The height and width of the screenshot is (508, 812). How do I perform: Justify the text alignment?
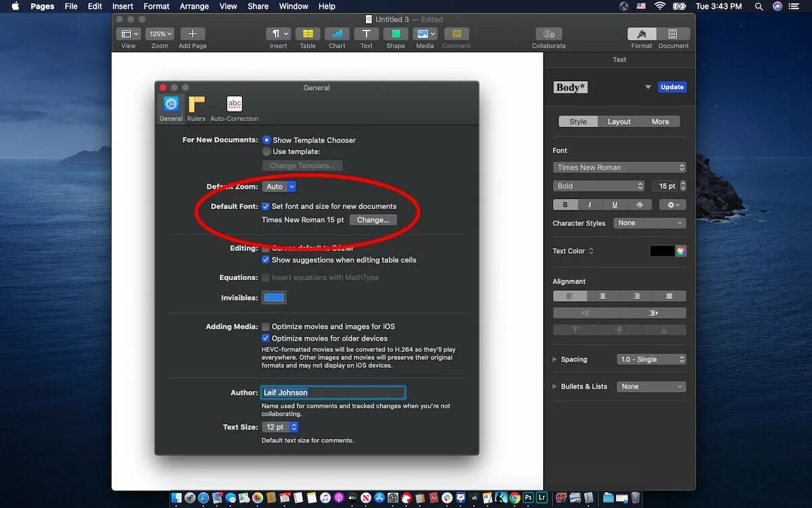[x=669, y=296]
